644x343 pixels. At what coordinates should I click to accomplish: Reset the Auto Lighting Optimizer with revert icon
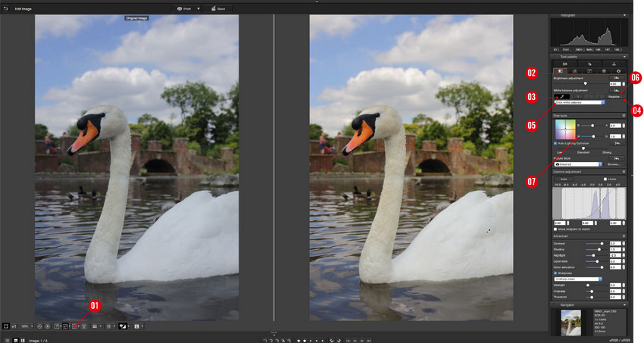coord(617,143)
